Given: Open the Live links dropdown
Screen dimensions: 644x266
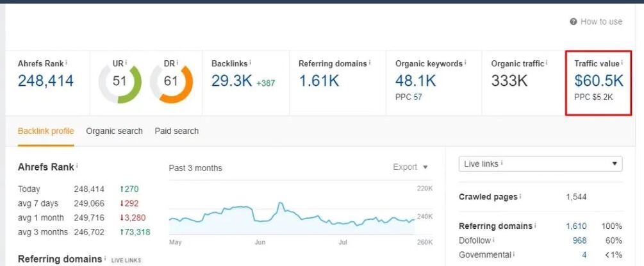Looking at the screenshot, I should pyautogui.click(x=541, y=164).
